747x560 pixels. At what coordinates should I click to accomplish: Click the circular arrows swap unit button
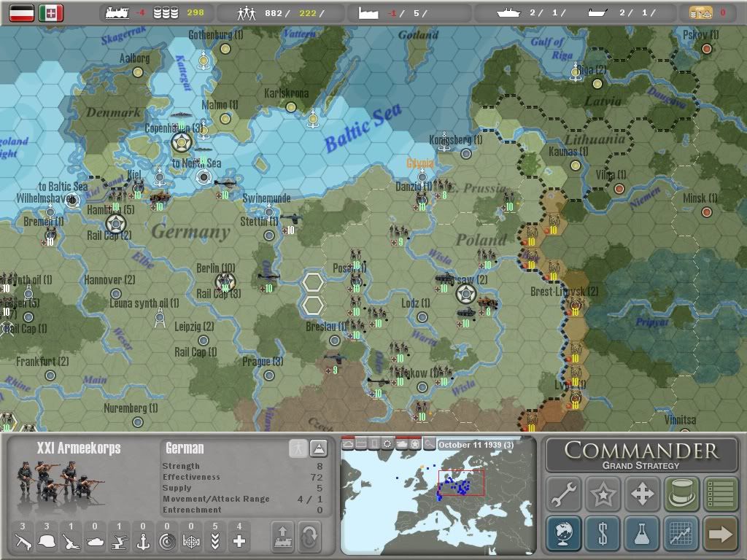(x=309, y=536)
